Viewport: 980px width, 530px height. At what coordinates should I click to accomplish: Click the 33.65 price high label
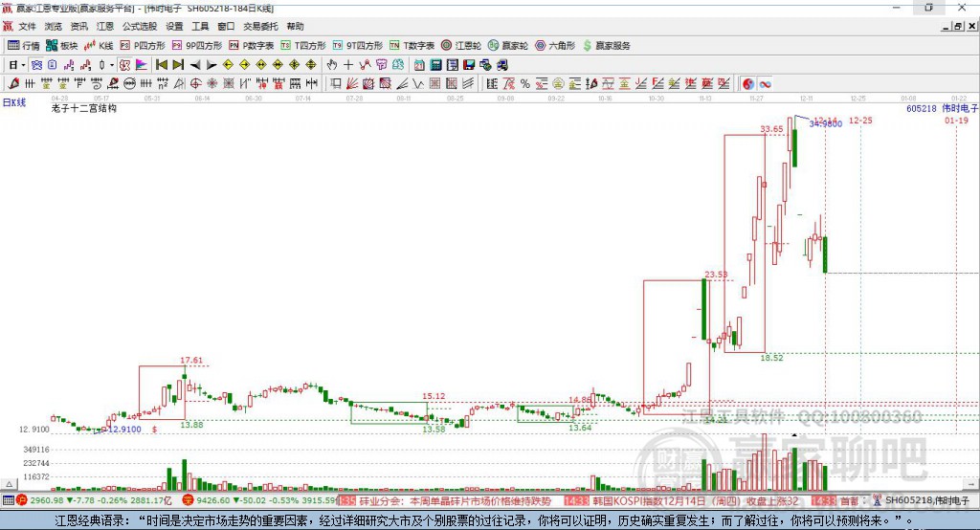(771, 129)
